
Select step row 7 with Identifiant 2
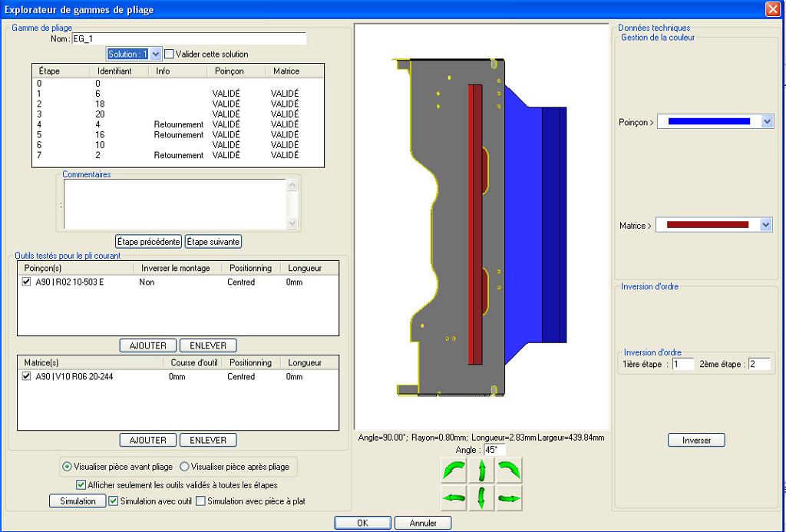pyautogui.click(x=178, y=155)
